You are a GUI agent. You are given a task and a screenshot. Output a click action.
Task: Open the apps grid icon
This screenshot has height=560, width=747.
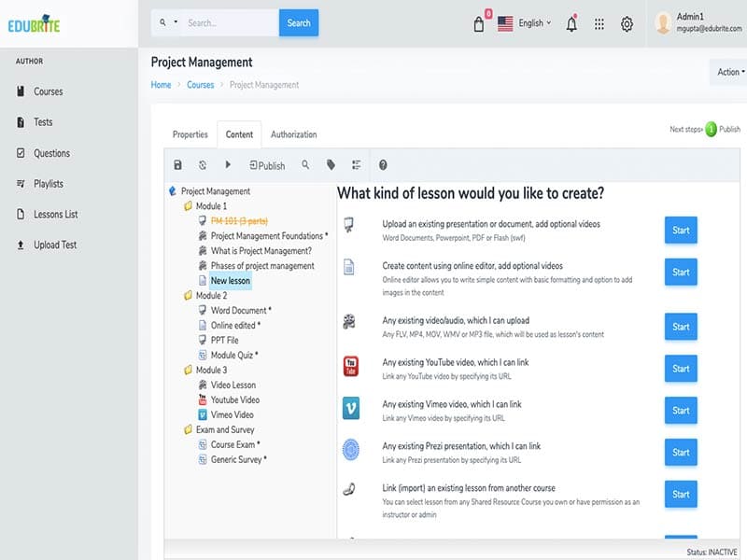[599, 24]
